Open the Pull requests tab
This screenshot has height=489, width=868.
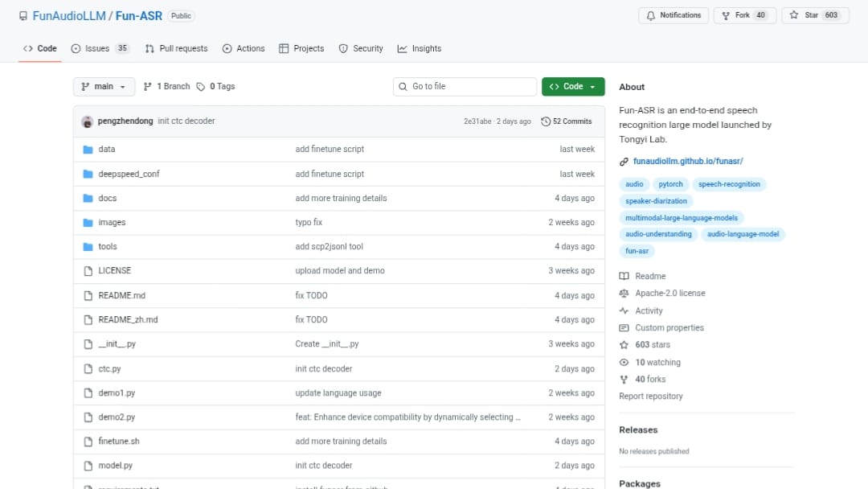coord(176,48)
